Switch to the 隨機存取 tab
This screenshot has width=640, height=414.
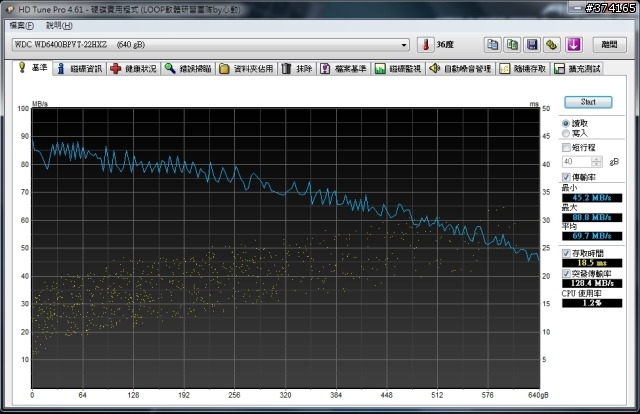[x=523, y=69]
